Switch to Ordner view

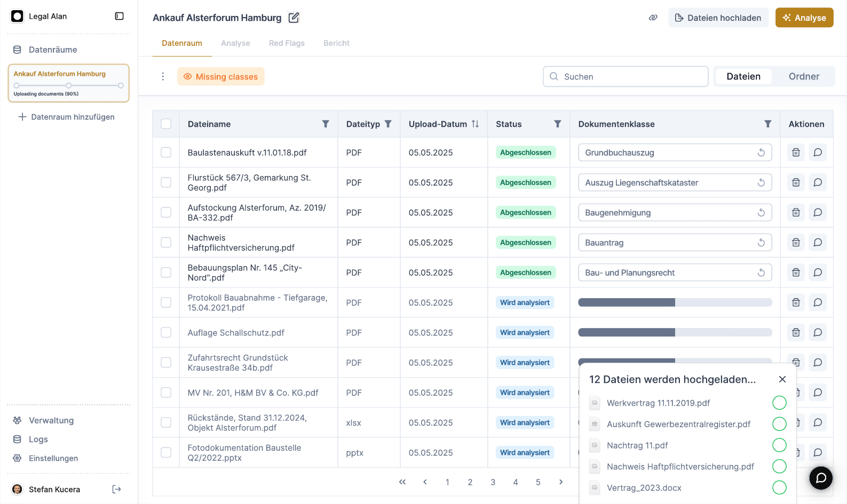[x=803, y=76]
